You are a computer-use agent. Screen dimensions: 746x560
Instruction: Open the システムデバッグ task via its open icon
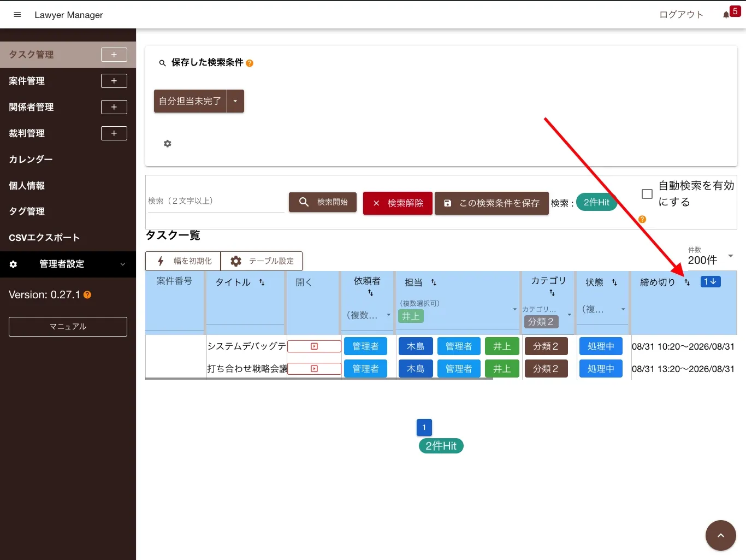315,346
